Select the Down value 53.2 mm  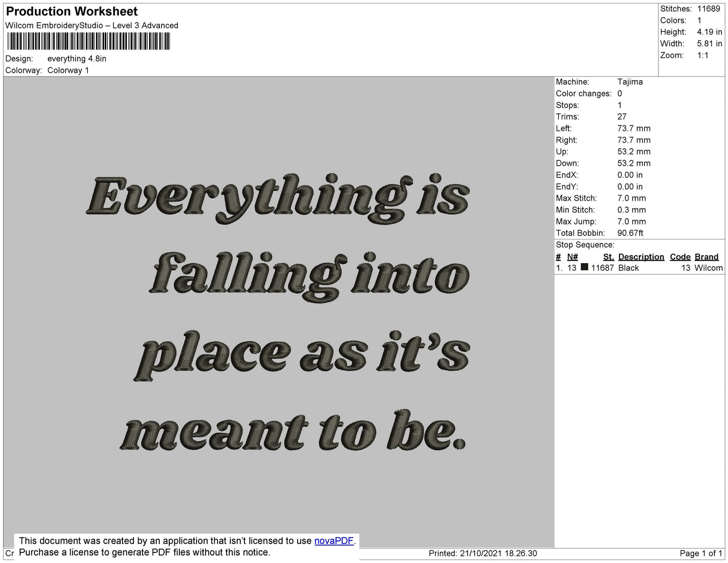point(634,163)
